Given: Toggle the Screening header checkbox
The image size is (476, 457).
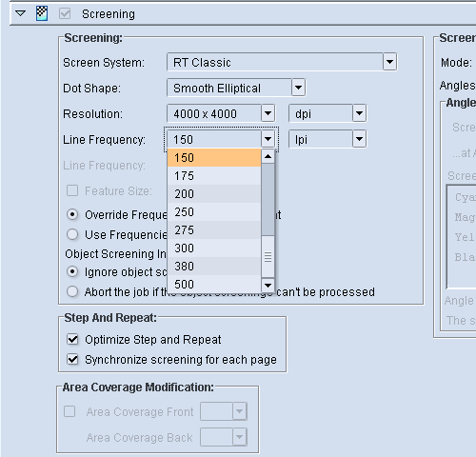Looking at the screenshot, I should coord(65,13).
